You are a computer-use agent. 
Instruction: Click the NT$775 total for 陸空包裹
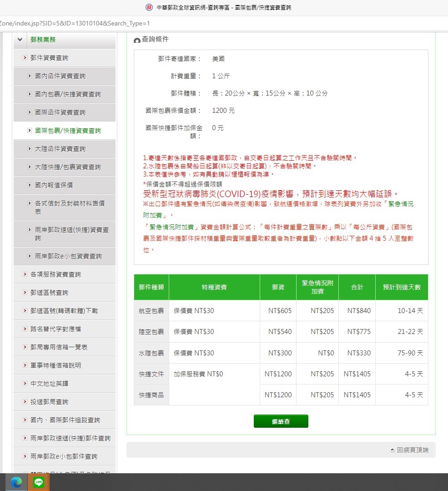tap(359, 332)
